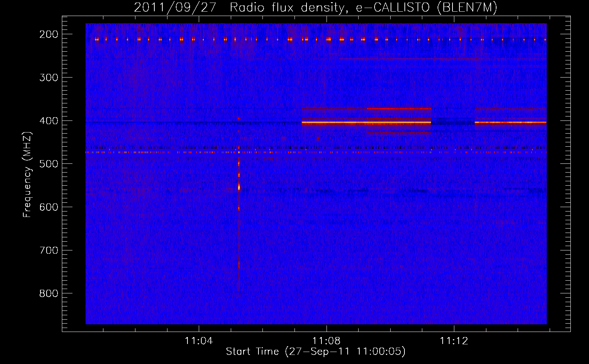Click the 11:04 time tick label
Image resolution: width=589 pixels, height=364 pixels.
tap(199, 341)
